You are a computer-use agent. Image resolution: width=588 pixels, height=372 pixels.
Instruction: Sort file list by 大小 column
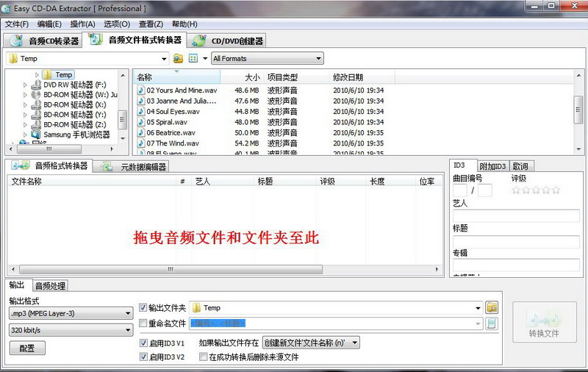coord(243,77)
